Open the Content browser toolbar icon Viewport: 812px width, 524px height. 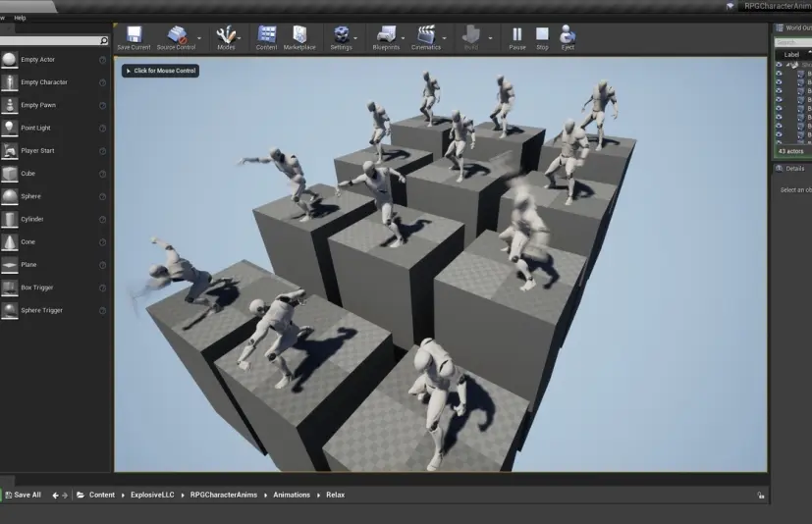266,36
